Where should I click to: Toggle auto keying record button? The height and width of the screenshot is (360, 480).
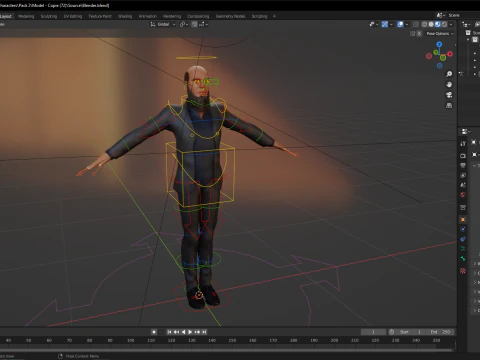(154, 332)
